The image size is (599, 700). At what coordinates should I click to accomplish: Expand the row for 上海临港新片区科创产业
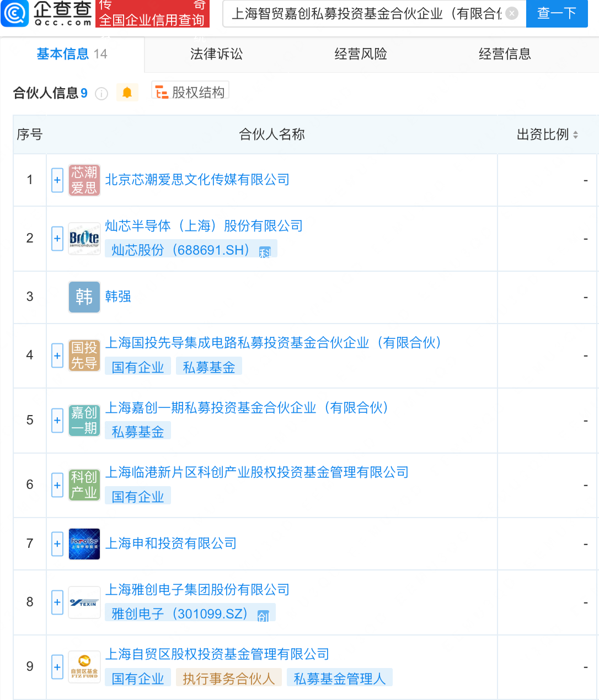point(57,485)
